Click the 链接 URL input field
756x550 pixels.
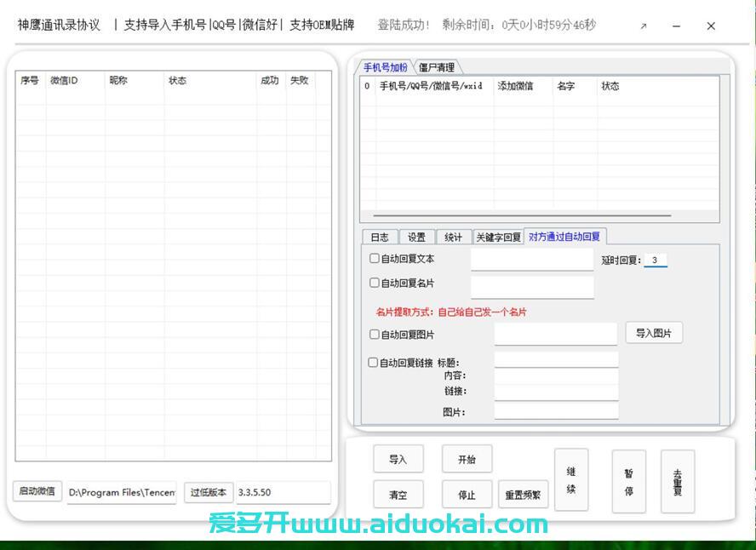coord(557,392)
